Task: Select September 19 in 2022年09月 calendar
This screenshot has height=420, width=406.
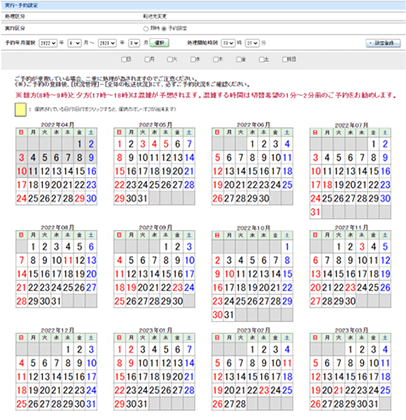Action: tap(131, 288)
